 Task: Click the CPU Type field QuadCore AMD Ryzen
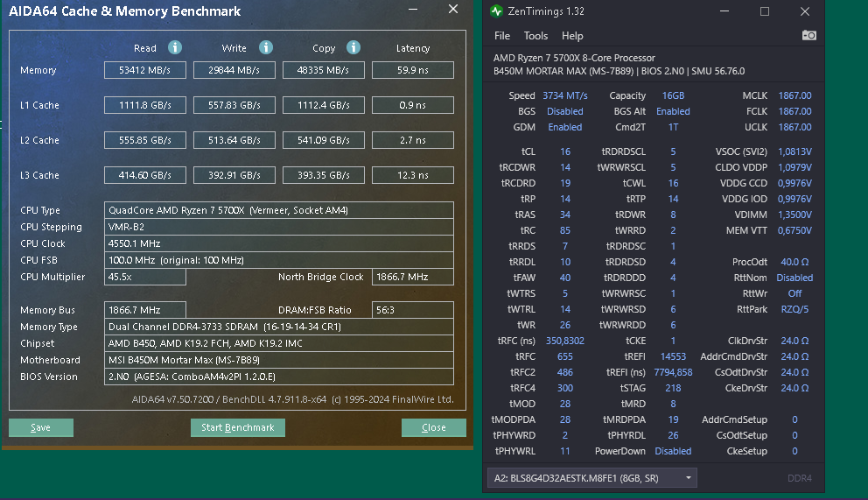(x=279, y=210)
